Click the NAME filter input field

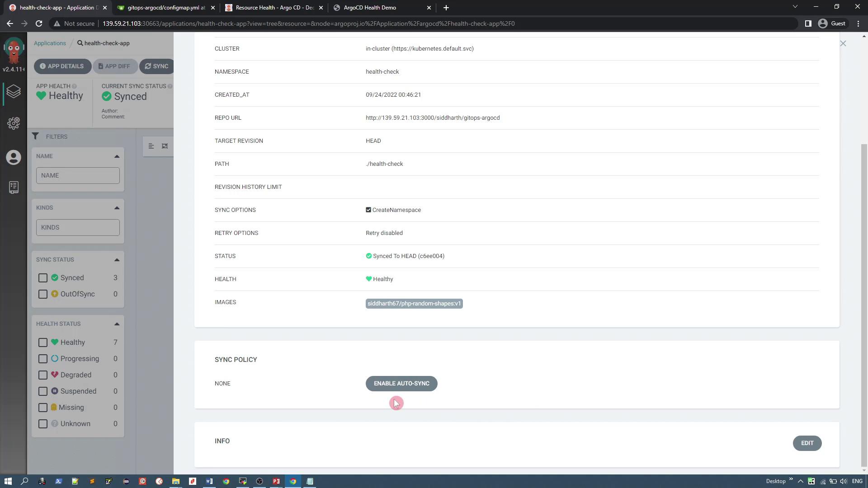[78, 176]
